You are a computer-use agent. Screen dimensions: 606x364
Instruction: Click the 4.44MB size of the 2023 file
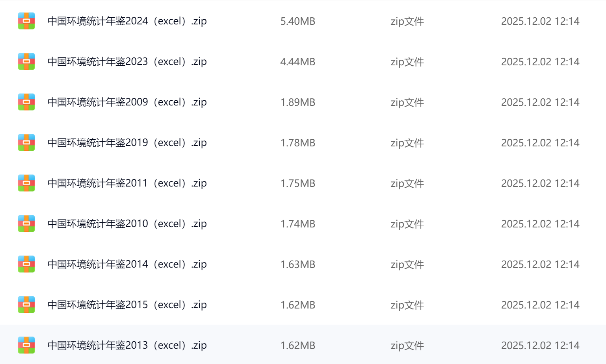pyautogui.click(x=297, y=62)
